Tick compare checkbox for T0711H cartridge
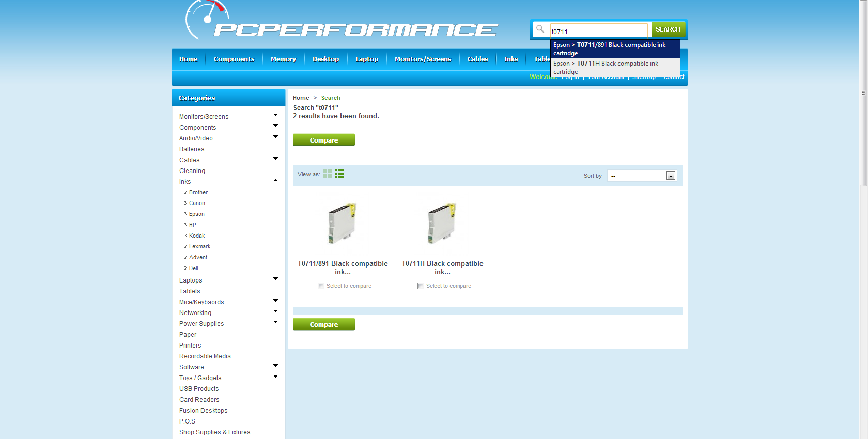The width and height of the screenshot is (868, 439). pyautogui.click(x=421, y=286)
